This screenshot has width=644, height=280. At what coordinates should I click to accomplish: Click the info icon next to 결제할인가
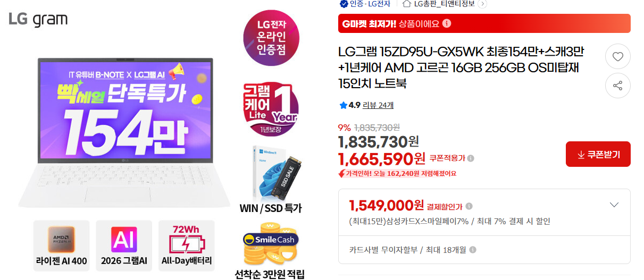tap(469, 206)
